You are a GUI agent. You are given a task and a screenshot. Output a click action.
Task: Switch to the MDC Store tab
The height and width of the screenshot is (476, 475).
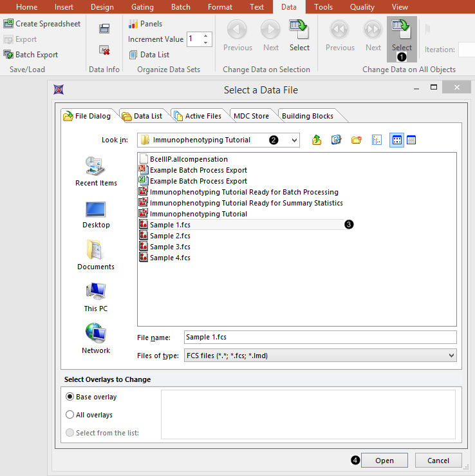[x=251, y=116]
